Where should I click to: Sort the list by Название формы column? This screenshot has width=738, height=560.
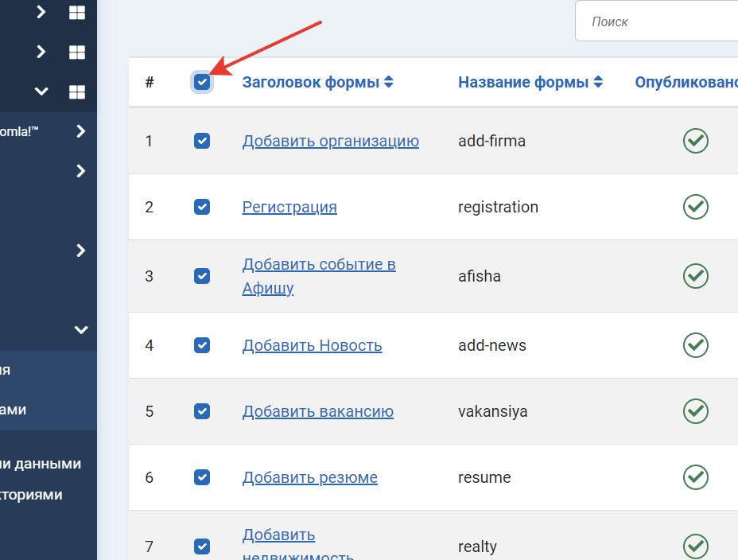(x=530, y=82)
